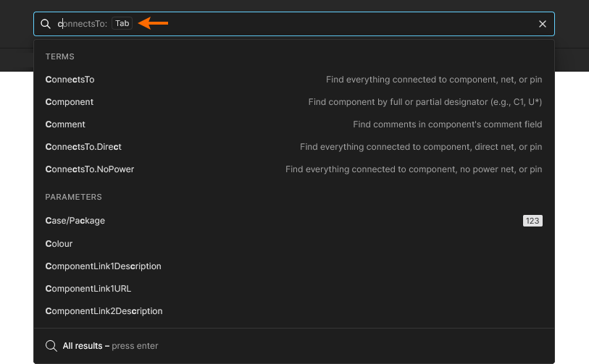Select ConnectsTo.Direct from the terms list
This screenshot has height=364, width=589.
click(293, 147)
